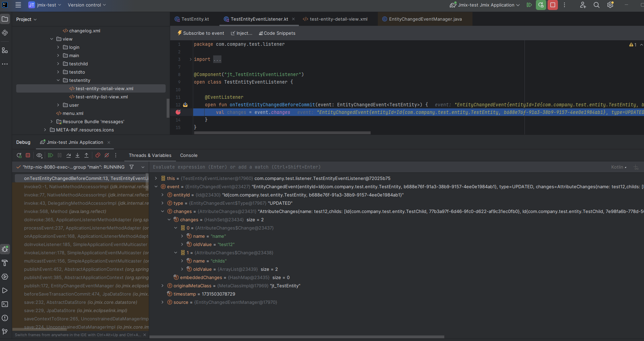This screenshot has height=341, width=644.
Task: Toggle the breakpoint on line 13
Action: (x=178, y=112)
